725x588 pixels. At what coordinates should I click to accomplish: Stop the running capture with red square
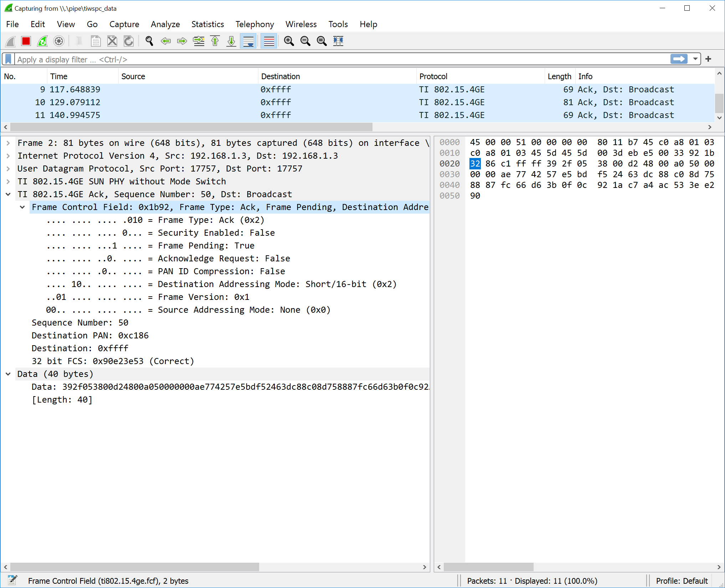point(26,41)
